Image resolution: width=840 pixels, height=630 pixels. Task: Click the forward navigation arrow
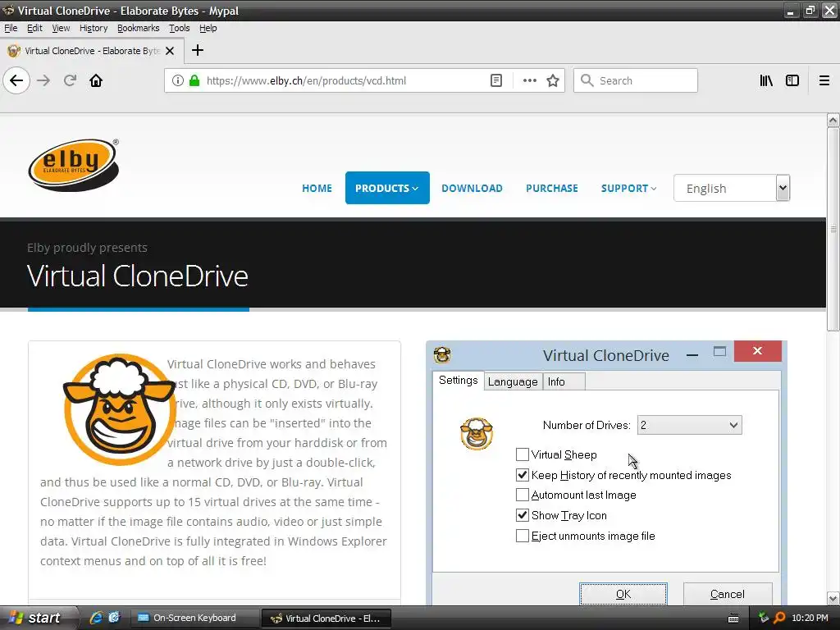click(43, 80)
